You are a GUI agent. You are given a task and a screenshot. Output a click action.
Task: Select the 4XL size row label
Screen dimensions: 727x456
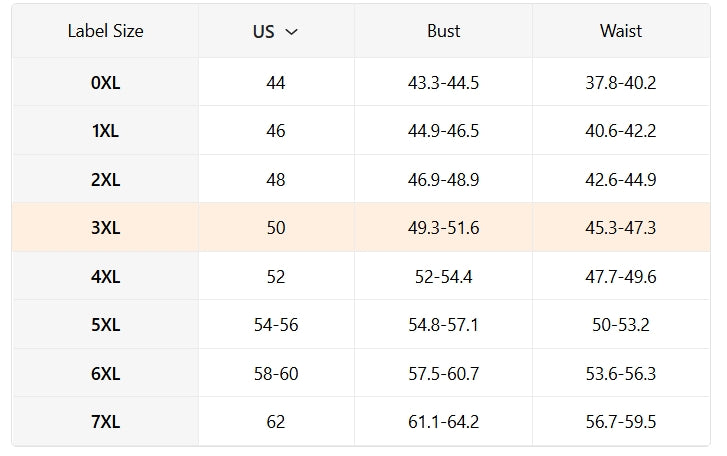[x=105, y=277]
